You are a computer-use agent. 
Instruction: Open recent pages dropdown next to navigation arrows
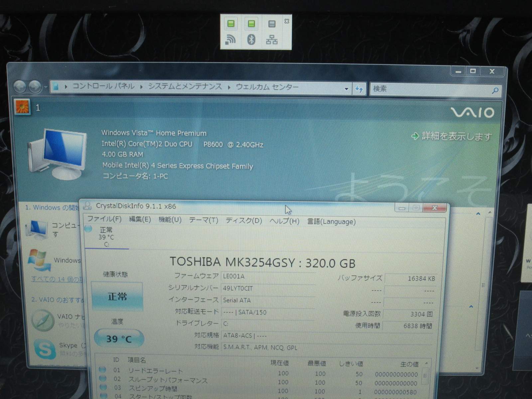click(x=46, y=87)
